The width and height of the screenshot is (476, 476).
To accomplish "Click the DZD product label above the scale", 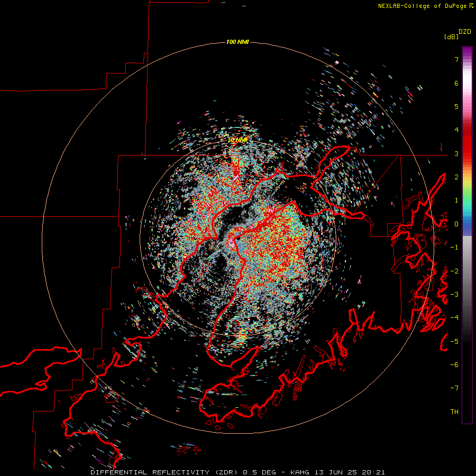I will pyautogui.click(x=465, y=32).
